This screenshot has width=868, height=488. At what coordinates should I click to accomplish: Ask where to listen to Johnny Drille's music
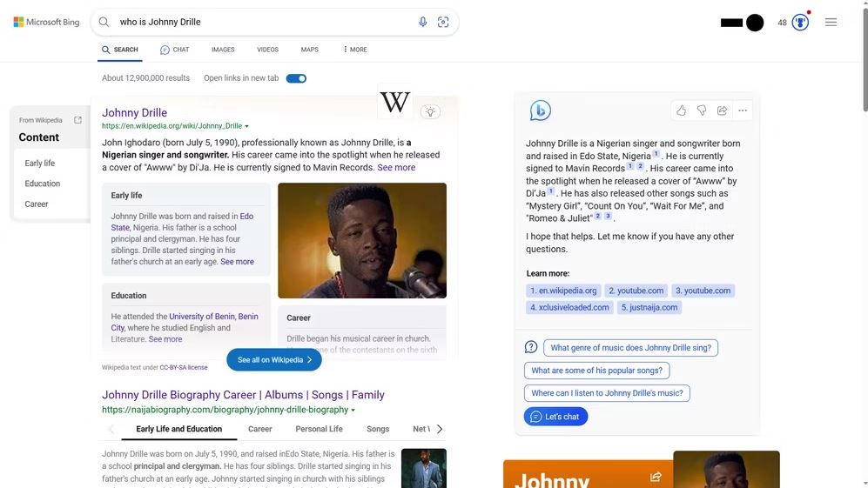[x=607, y=393]
